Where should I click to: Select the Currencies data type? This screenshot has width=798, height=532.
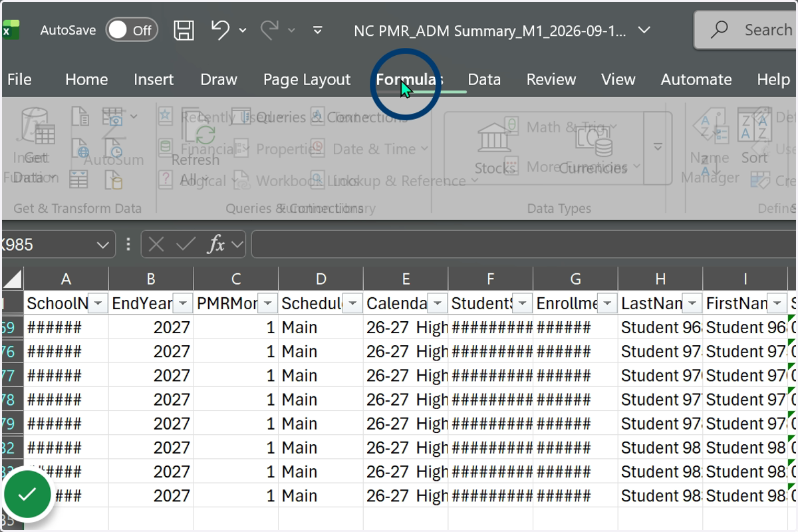click(x=593, y=148)
